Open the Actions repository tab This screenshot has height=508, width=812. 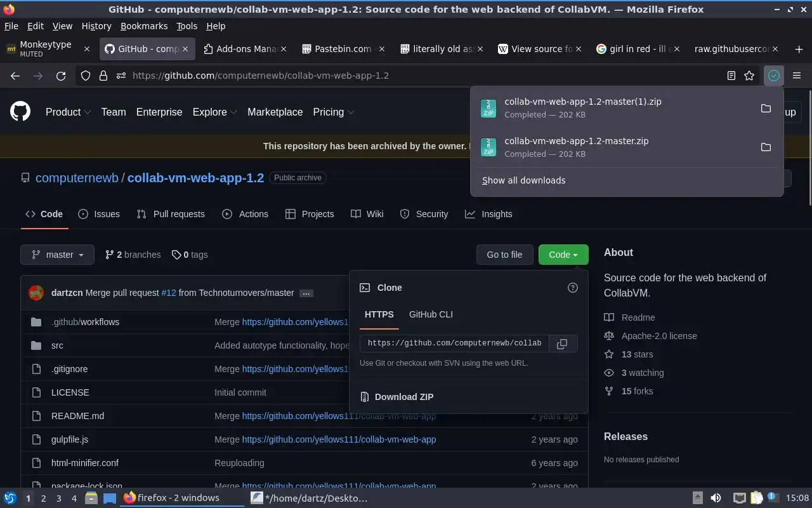(245, 214)
